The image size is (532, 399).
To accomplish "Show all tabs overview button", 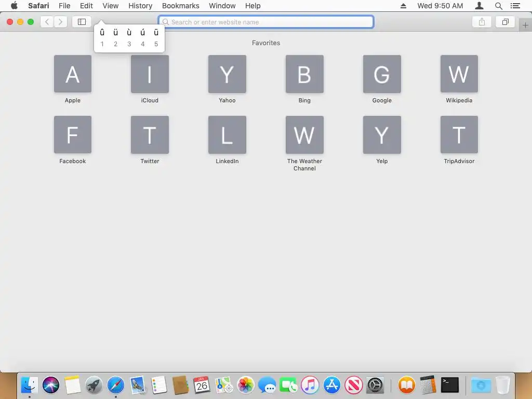I will point(505,22).
